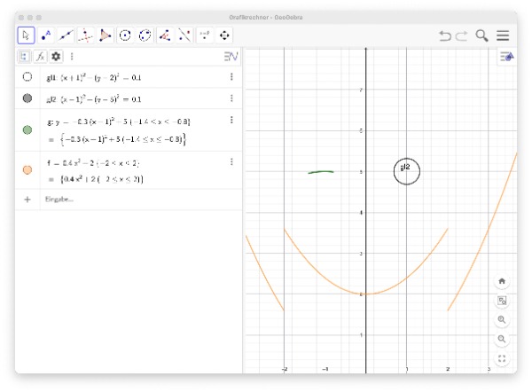Select function f definition text
The height and width of the screenshot is (392, 532).
[x=93, y=163]
